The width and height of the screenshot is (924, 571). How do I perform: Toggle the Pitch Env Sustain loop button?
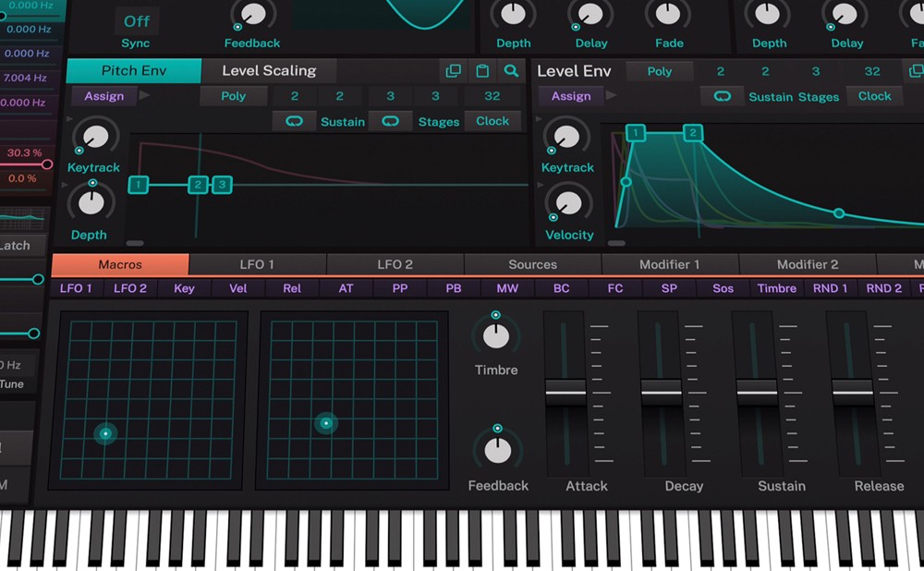[x=295, y=121]
